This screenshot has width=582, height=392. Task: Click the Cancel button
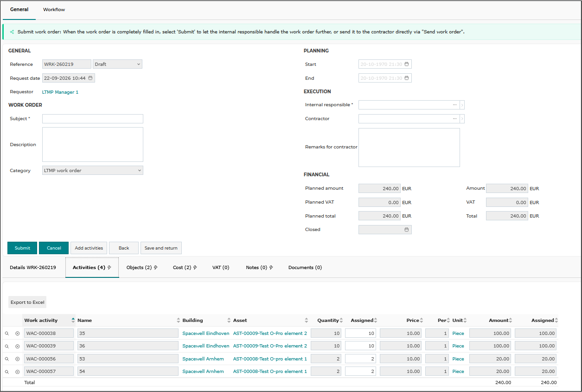tap(54, 248)
